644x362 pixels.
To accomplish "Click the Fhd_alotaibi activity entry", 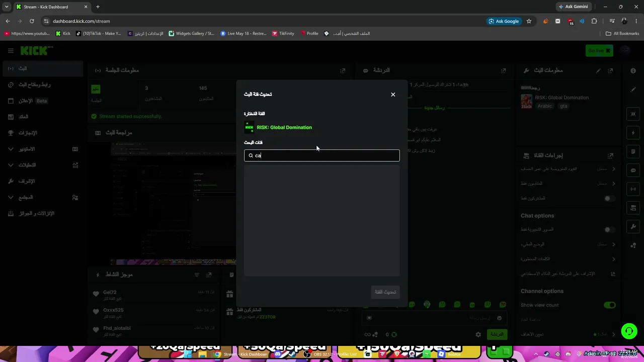I will tap(154, 330).
